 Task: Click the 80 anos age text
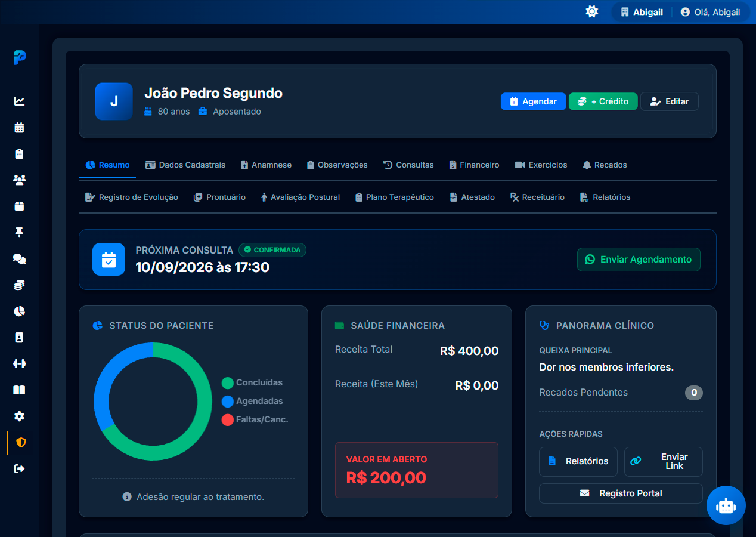tap(173, 112)
